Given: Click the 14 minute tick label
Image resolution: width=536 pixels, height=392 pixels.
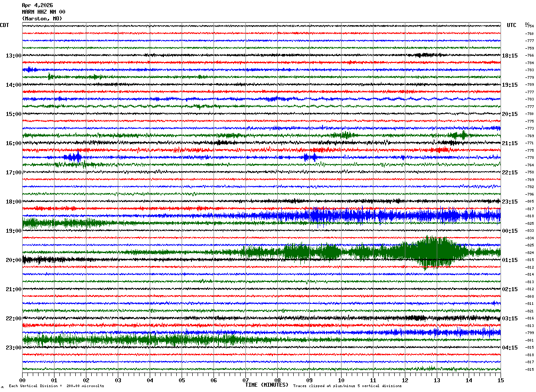Looking at the screenshot, I should point(469,380).
